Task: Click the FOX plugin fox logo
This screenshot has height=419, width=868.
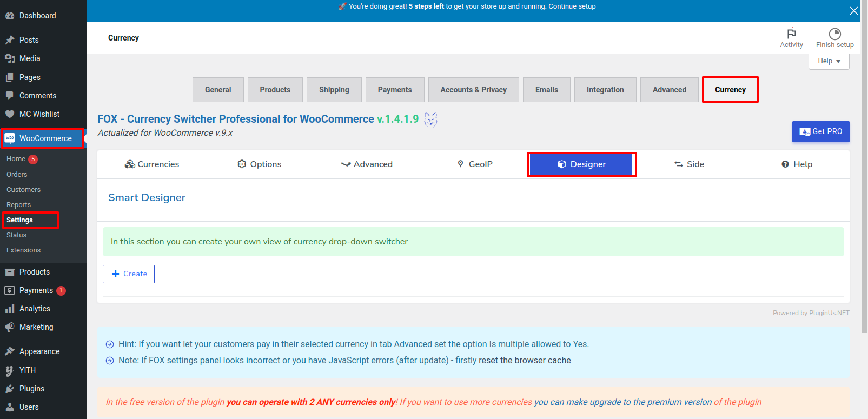Action: point(430,119)
